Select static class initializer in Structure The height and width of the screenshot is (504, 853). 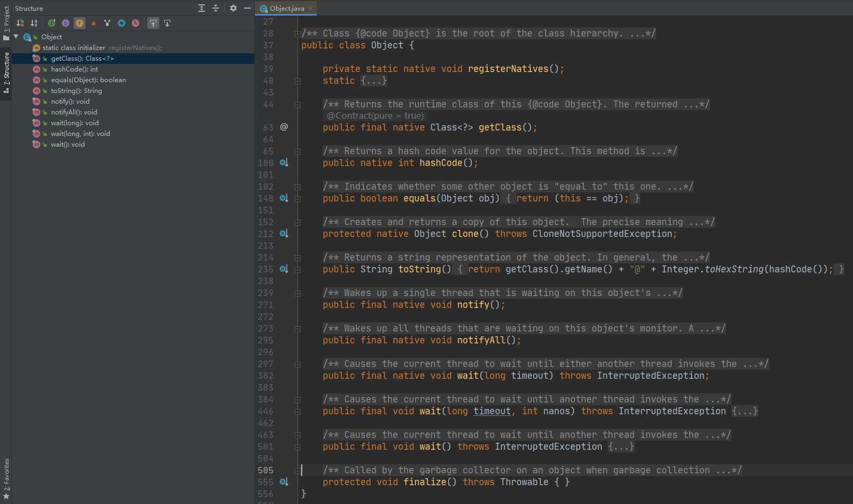tap(133, 48)
